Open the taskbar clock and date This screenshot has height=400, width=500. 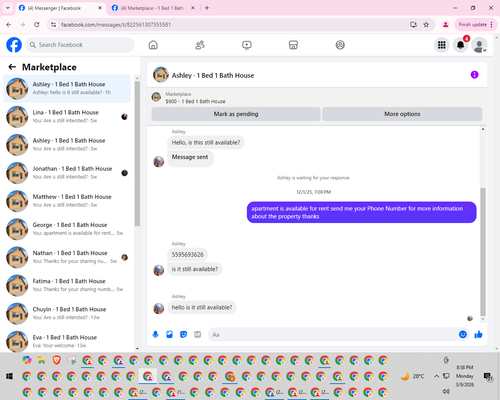[465, 376]
